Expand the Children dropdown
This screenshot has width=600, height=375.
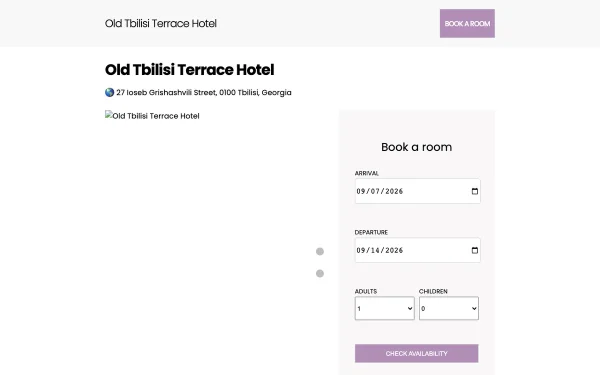point(449,308)
